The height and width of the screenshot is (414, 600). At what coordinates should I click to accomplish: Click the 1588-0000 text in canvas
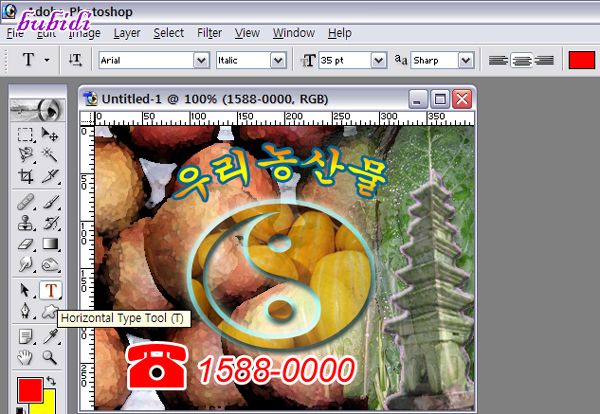(x=276, y=370)
